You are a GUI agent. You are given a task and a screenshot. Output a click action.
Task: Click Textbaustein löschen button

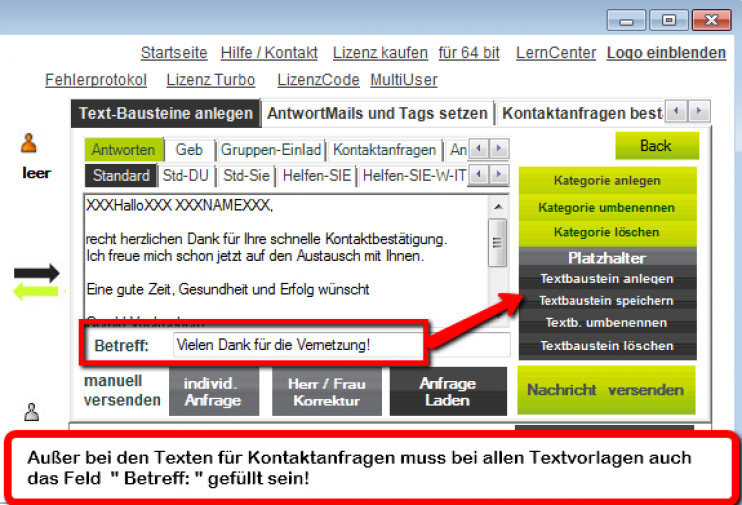coord(608,346)
